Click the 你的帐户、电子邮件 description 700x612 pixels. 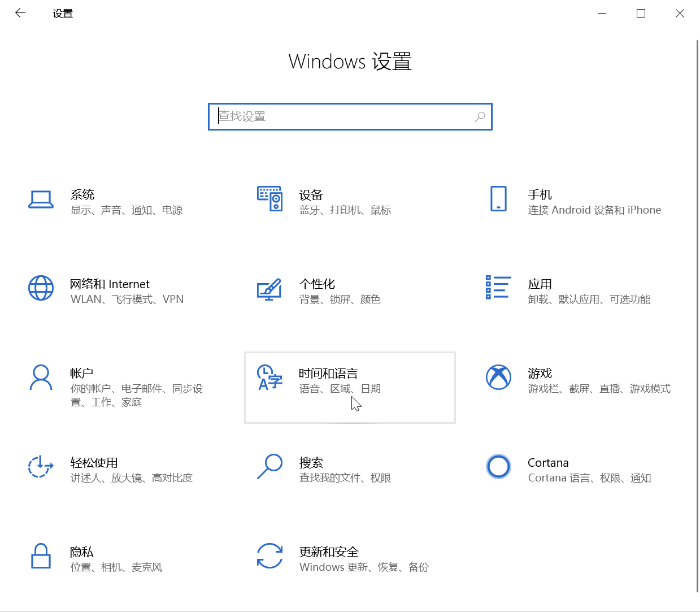(137, 395)
